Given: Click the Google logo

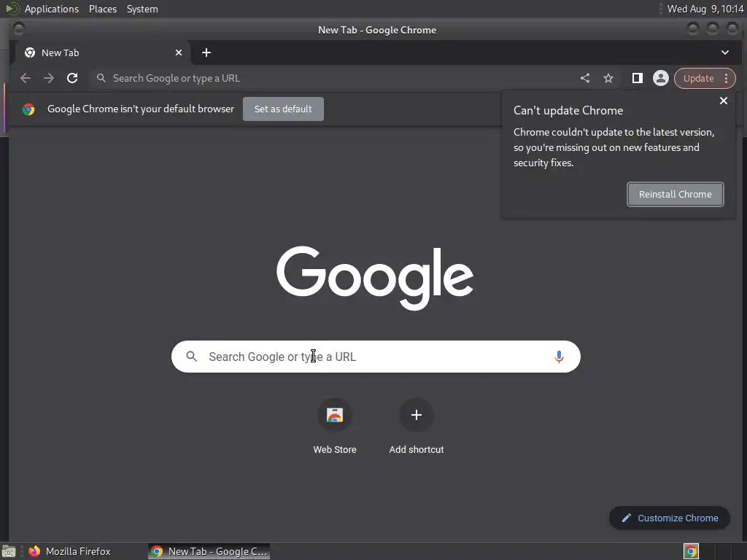Looking at the screenshot, I should point(375,278).
